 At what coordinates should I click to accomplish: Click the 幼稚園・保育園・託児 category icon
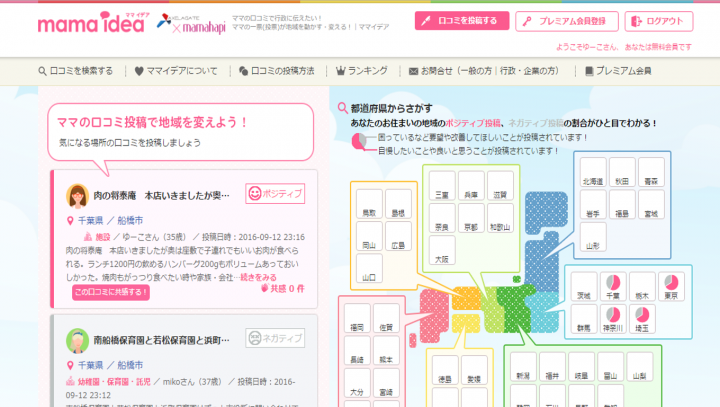click(70, 381)
